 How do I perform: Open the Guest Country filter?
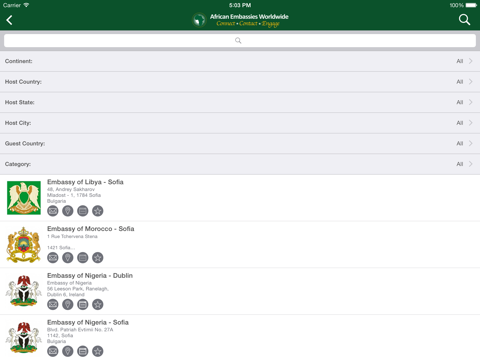[240, 143]
